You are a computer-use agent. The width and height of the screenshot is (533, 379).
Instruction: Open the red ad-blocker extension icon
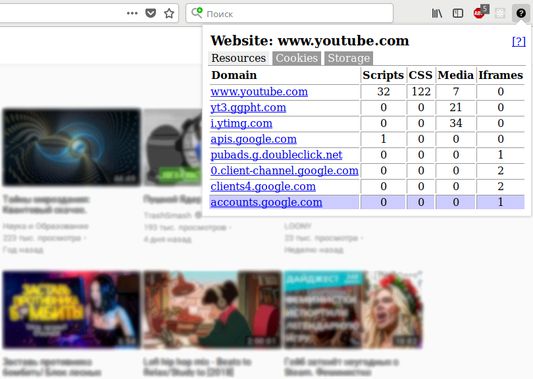[x=480, y=12]
